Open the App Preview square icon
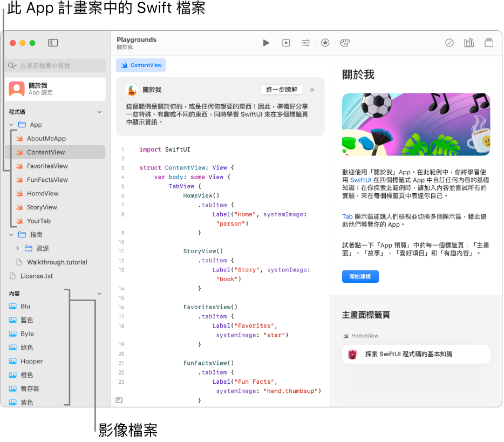Screen dimensions: 504x442 click(286, 43)
